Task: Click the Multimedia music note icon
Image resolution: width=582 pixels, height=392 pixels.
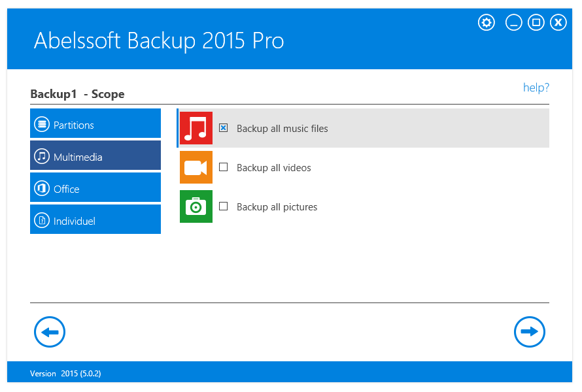Action: pos(43,156)
